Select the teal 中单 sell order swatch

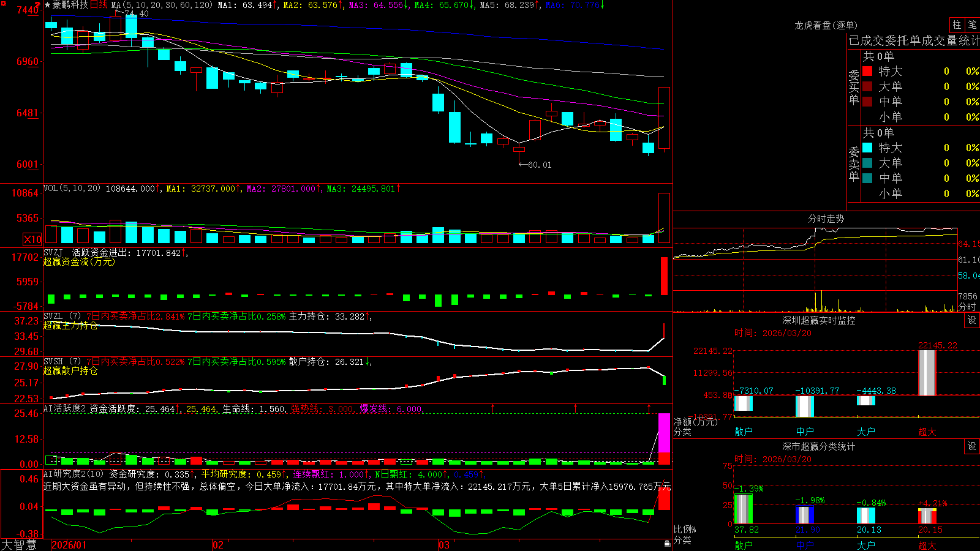pos(867,178)
